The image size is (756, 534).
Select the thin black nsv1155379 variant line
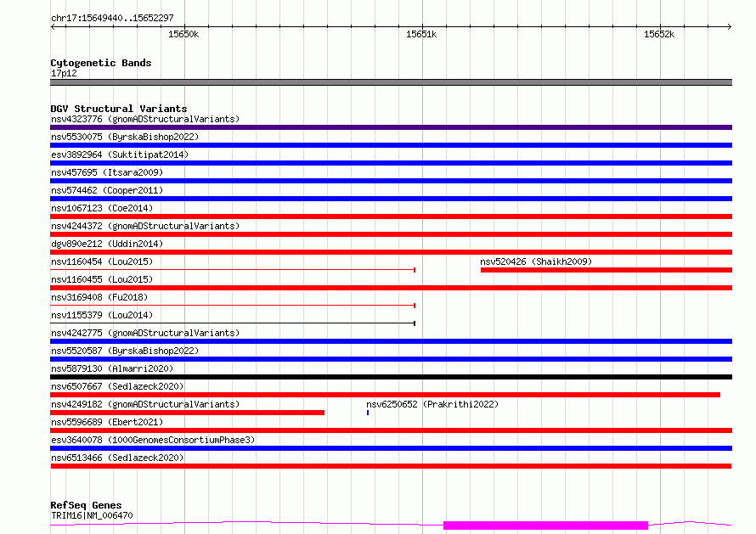[233, 323]
